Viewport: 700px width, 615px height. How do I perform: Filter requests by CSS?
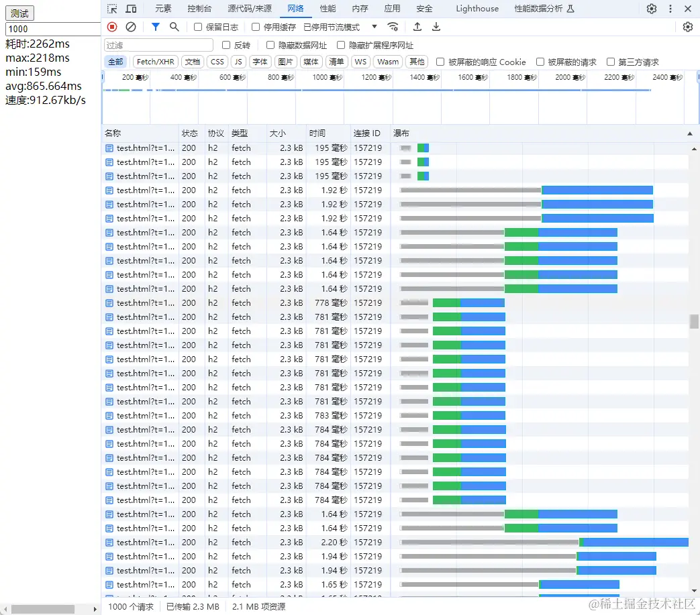click(x=217, y=62)
